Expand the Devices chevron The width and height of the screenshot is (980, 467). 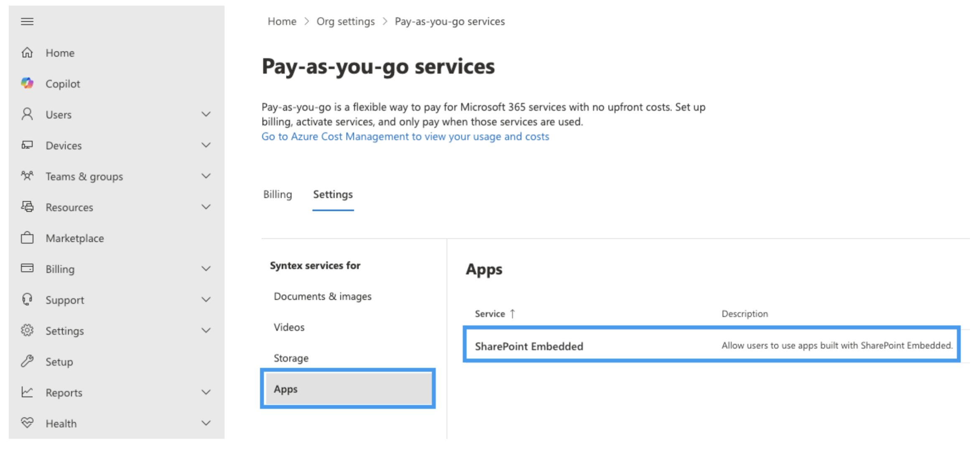click(206, 145)
